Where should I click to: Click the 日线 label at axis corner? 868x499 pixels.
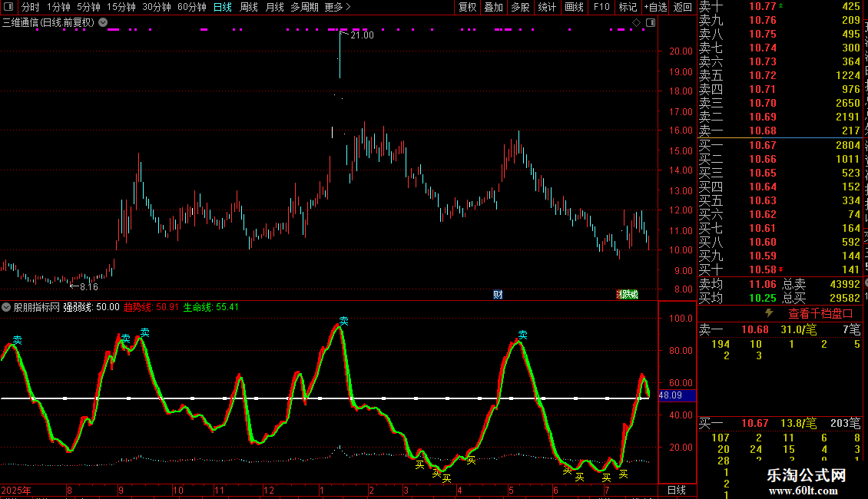[677, 490]
